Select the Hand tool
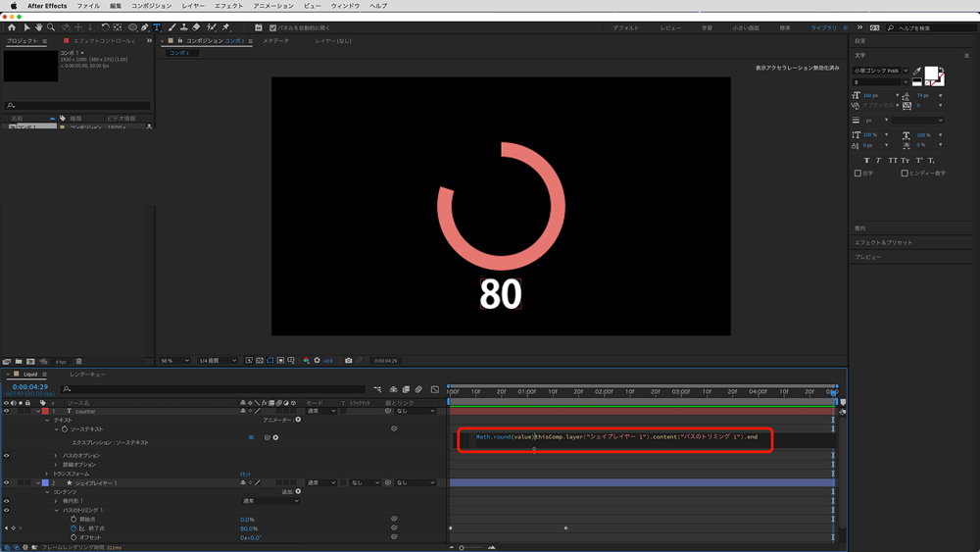This screenshot has height=552, width=980. pyautogui.click(x=39, y=27)
